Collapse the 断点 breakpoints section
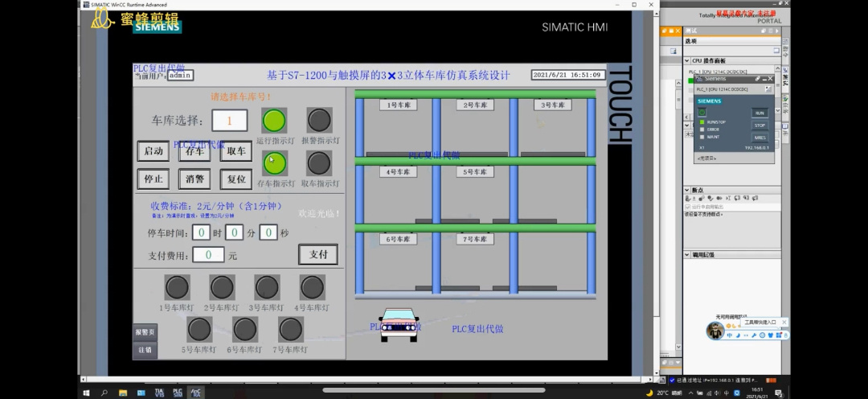868x399 pixels. [687, 190]
